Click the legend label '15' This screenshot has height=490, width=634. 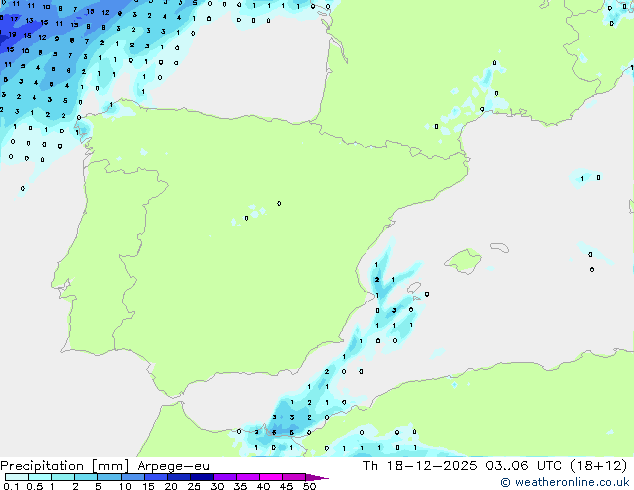pos(148,486)
